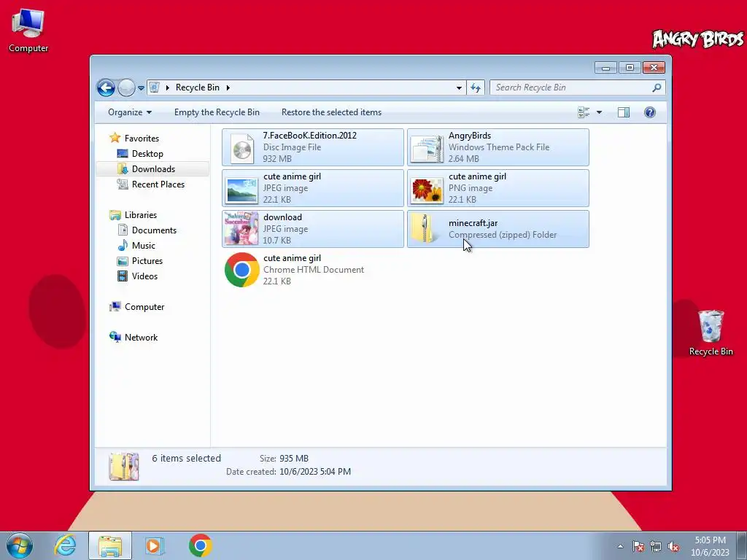Show hidden tray icons arrow

pyautogui.click(x=620, y=546)
